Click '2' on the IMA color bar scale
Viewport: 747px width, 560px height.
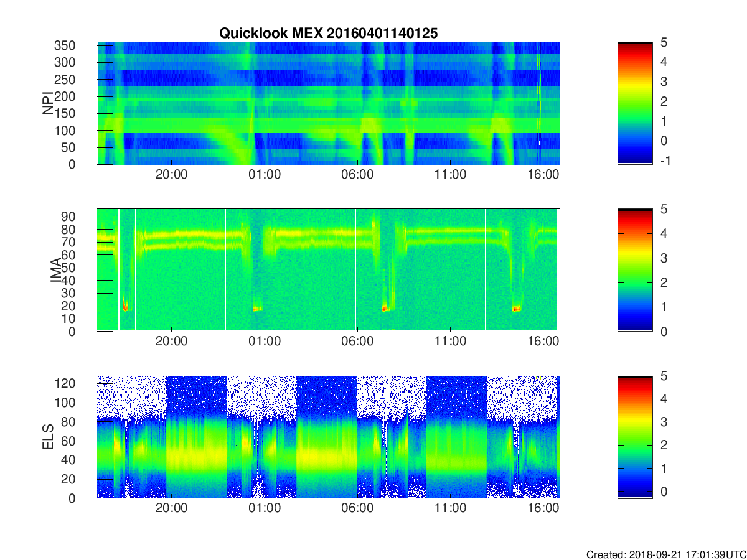point(664,282)
